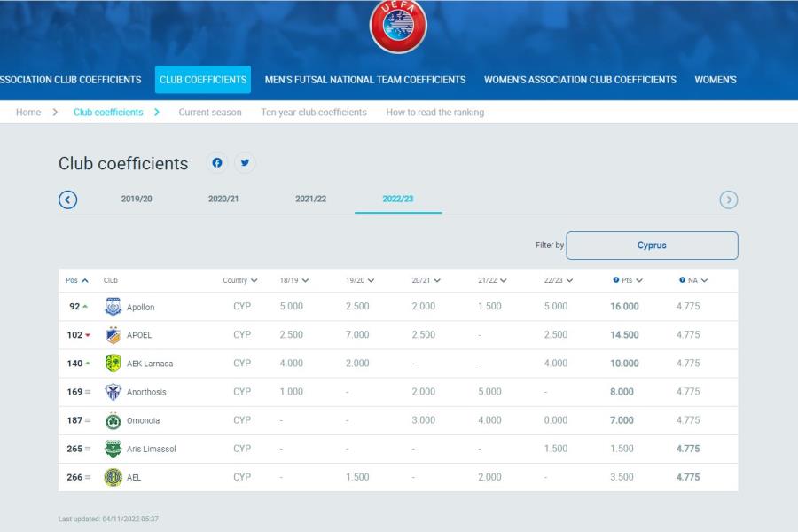The width and height of the screenshot is (798, 532).
Task: Share on Twitter icon
Action: click(245, 163)
